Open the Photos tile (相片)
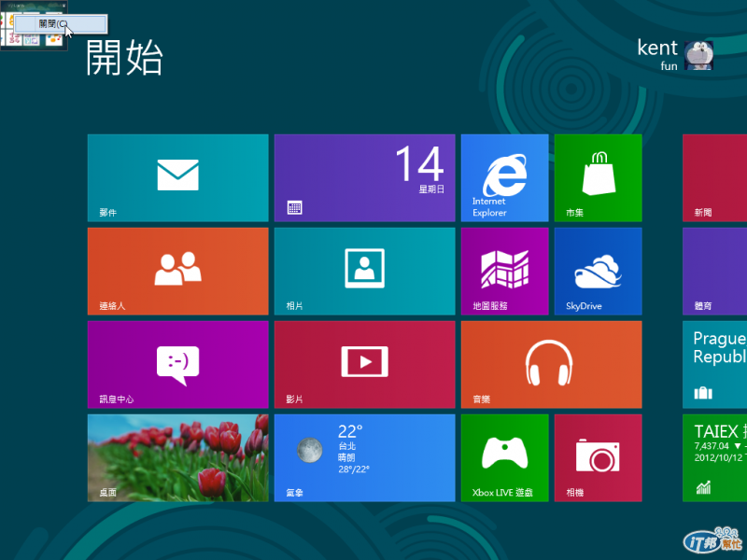Screen dimensions: 747x560 pyautogui.click(x=364, y=271)
